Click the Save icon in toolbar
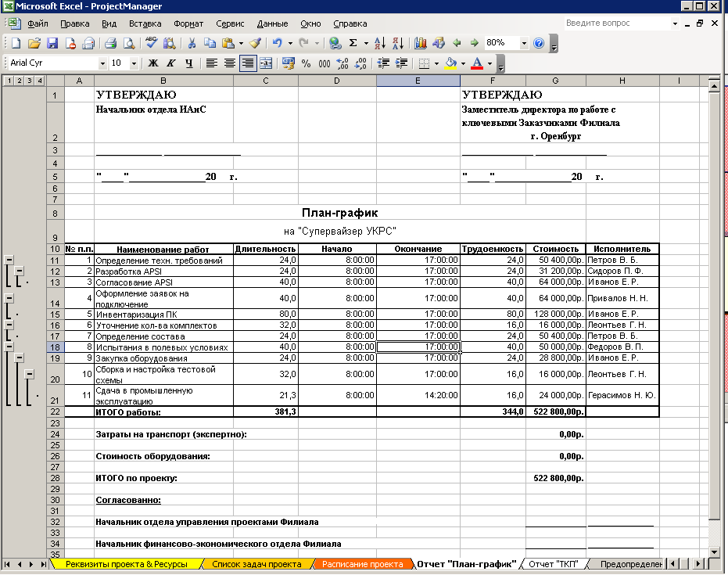Viewport: 728px width, 575px height. (52, 43)
